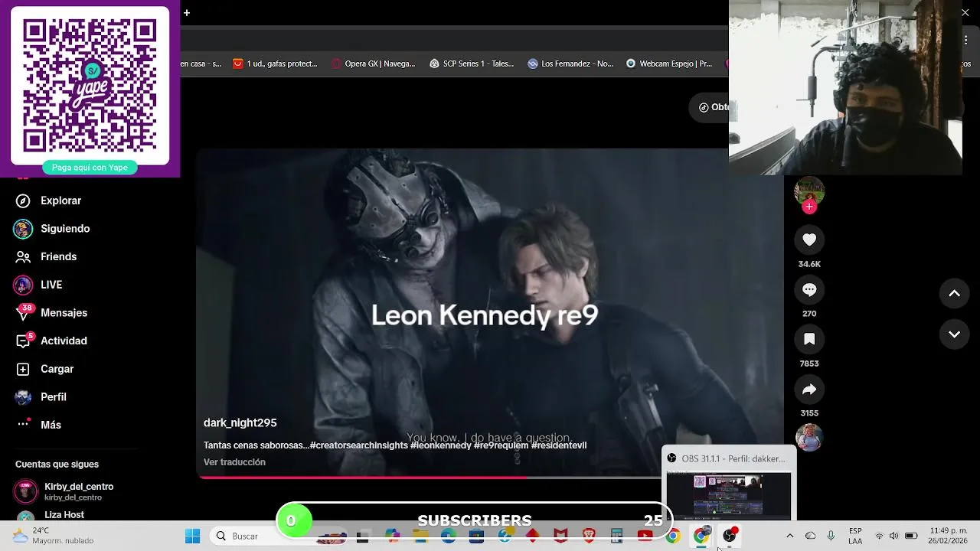
Task: Open the #creatorsearchinsights hashtag
Action: [358, 445]
